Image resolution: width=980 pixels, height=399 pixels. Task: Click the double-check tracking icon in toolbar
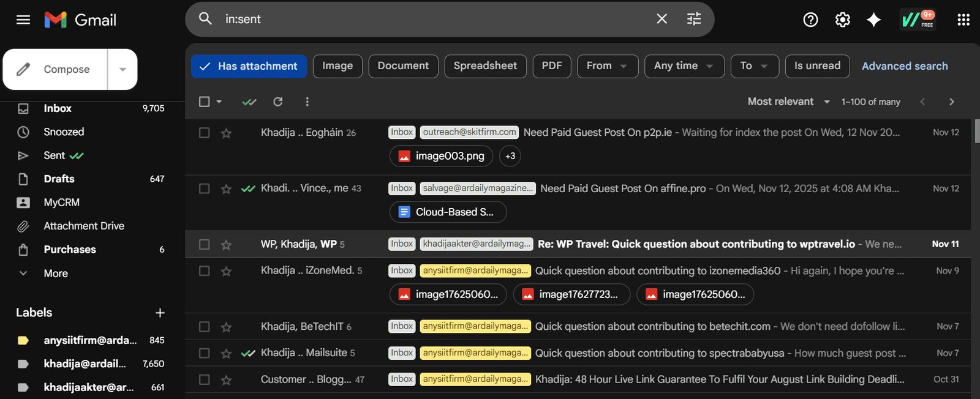pyautogui.click(x=249, y=102)
